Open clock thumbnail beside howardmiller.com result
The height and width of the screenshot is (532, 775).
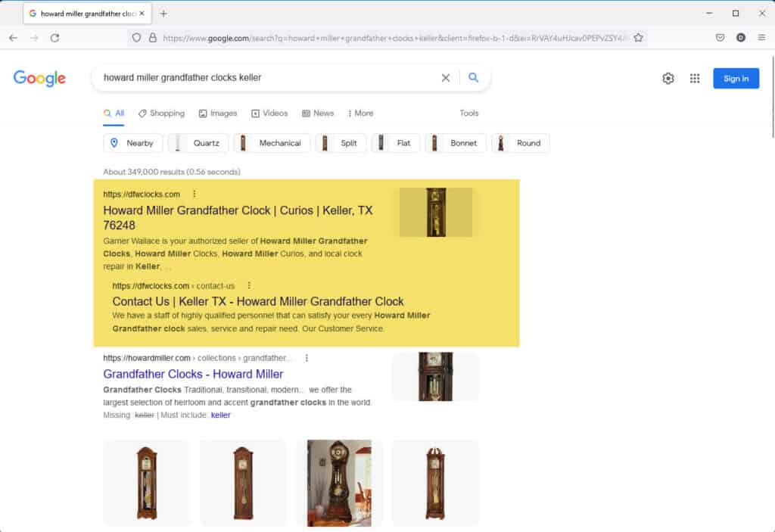pyautogui.click(x=435, y=376)
